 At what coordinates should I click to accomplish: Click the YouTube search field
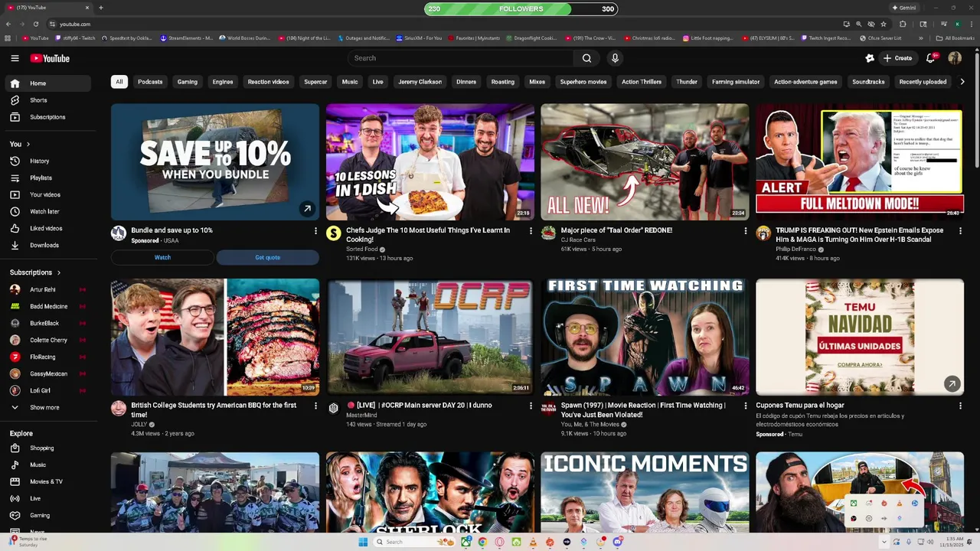460,58
